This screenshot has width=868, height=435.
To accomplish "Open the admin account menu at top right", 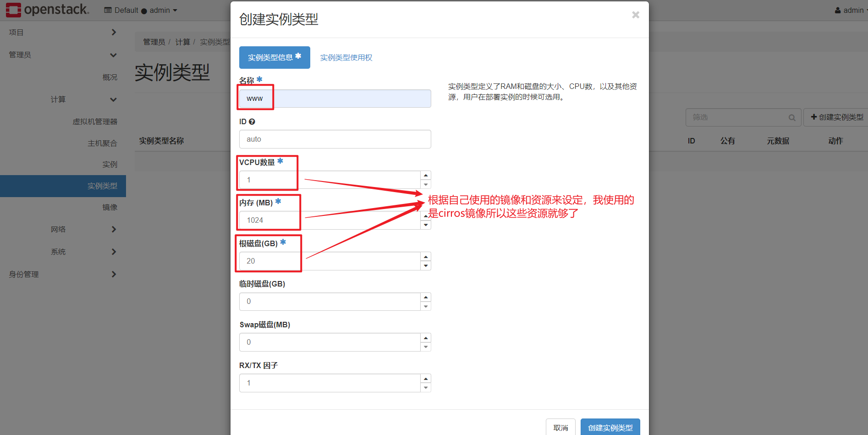I will [x=850, y=10].
